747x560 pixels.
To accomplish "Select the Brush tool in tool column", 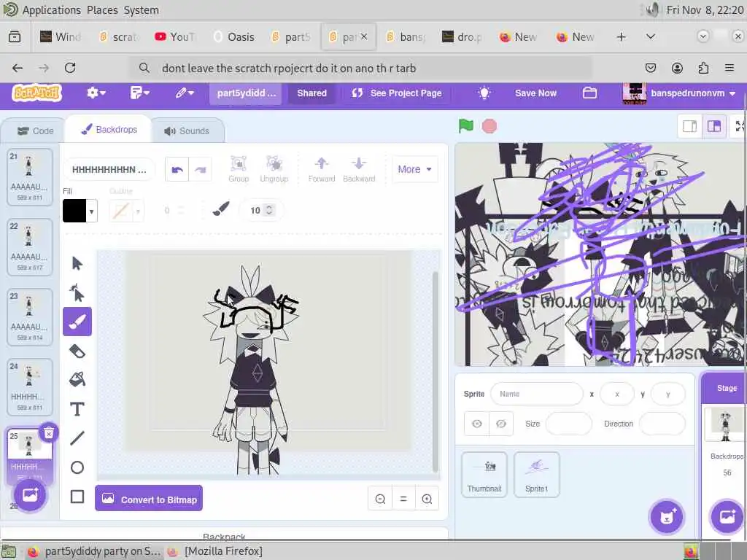I will pos(77,322).
